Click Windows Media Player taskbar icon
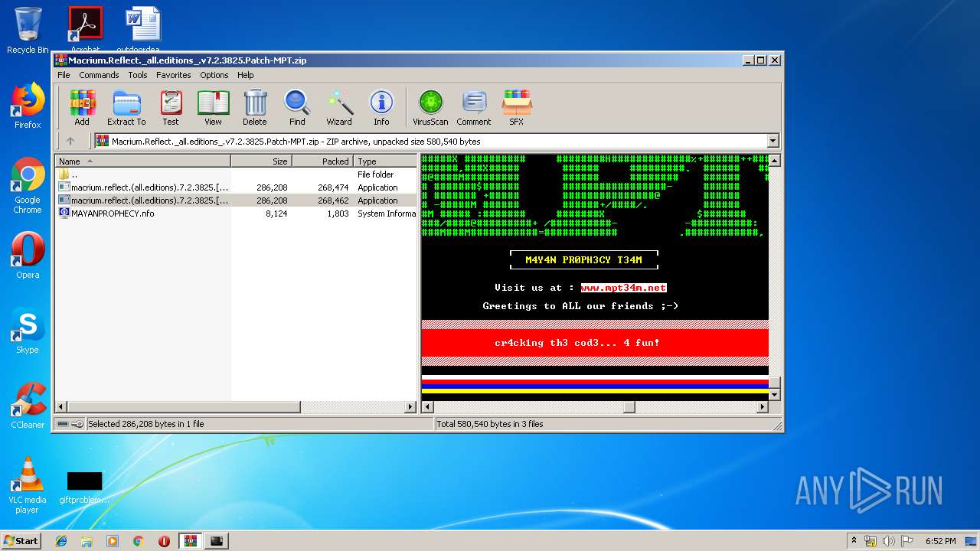The image size is (980, 551). (x=113, y=541)
